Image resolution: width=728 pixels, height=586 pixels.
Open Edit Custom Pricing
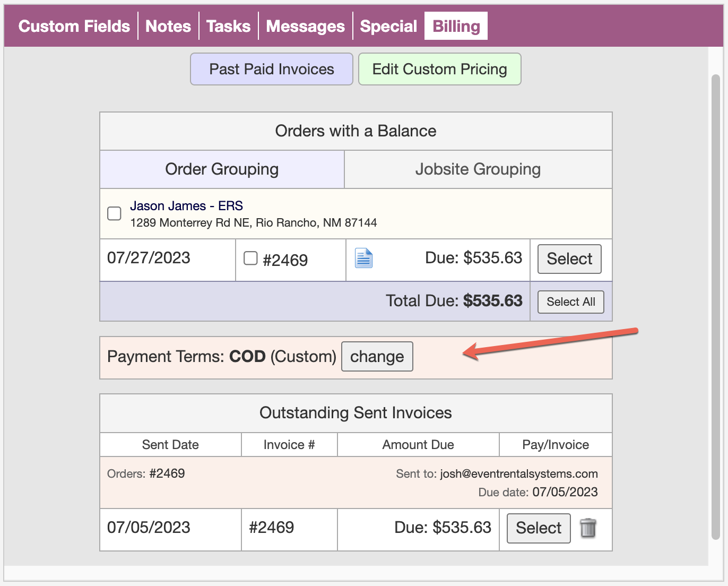[439, 69]
